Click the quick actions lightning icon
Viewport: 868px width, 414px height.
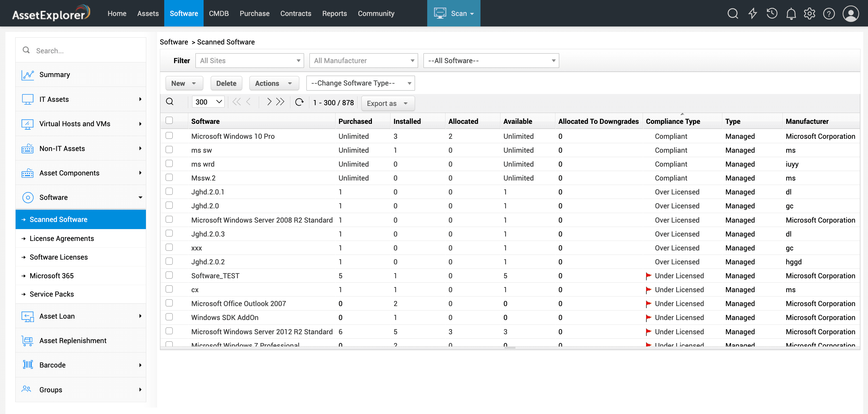(753, 14)
